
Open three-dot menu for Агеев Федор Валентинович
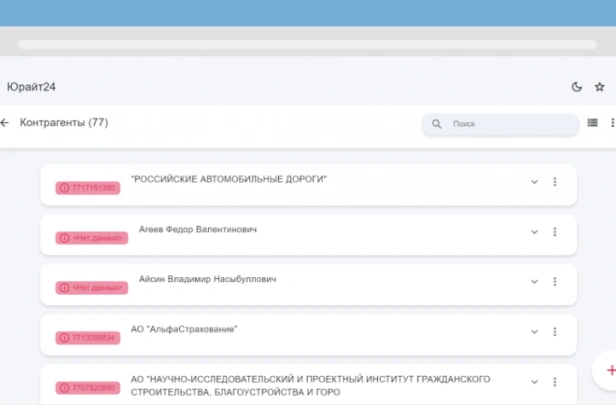(555, 232)
